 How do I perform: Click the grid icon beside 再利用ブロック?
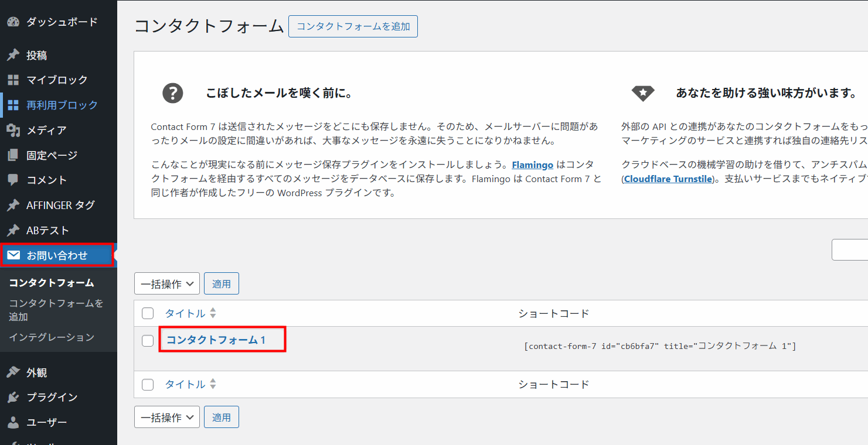[x=13, y=105]
